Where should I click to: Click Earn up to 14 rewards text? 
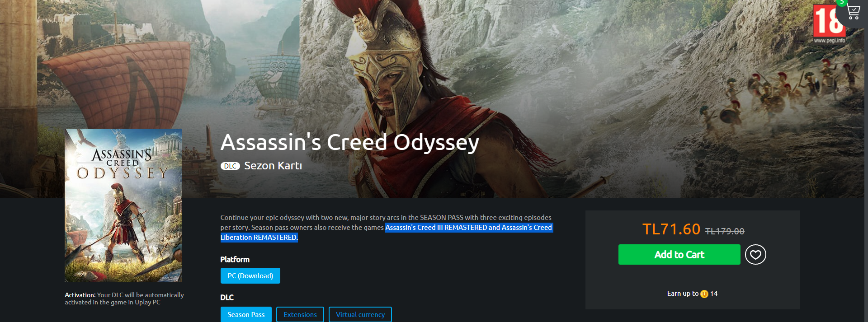pos(692,294)
